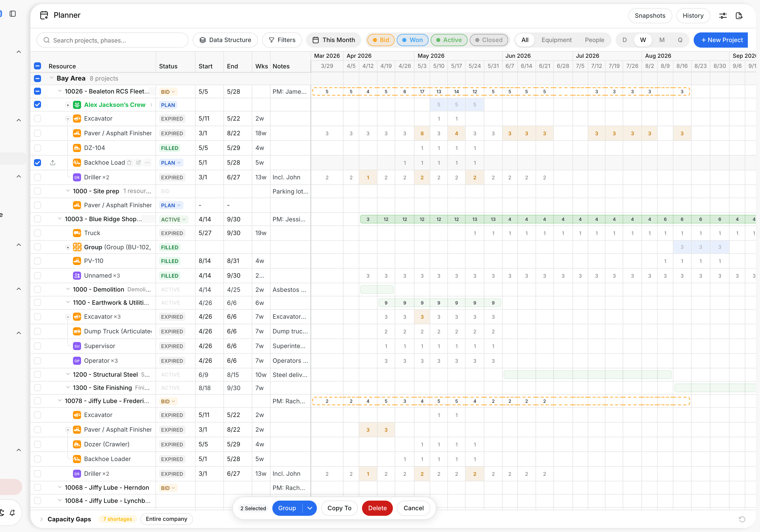Switch to the Equipment tab

click(x=556, y=40)
